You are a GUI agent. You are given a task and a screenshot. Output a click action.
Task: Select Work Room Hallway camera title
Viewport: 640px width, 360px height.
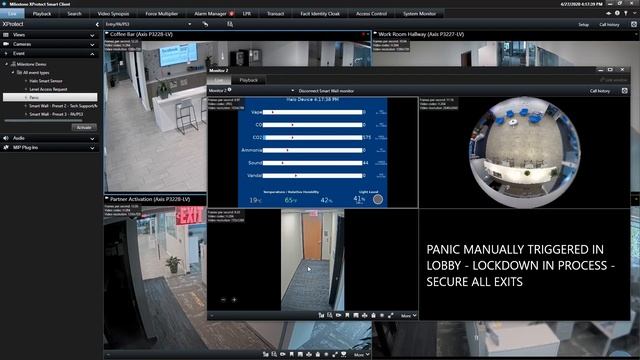tap(421, 34)
